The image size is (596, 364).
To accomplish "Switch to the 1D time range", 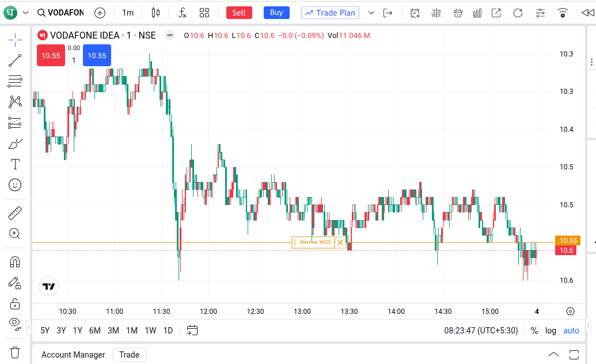I will 168,331.
